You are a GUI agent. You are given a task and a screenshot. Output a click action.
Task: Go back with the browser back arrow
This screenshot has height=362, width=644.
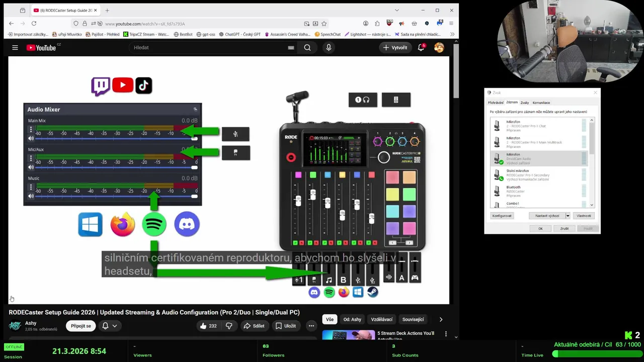click(x=12, y=23)
